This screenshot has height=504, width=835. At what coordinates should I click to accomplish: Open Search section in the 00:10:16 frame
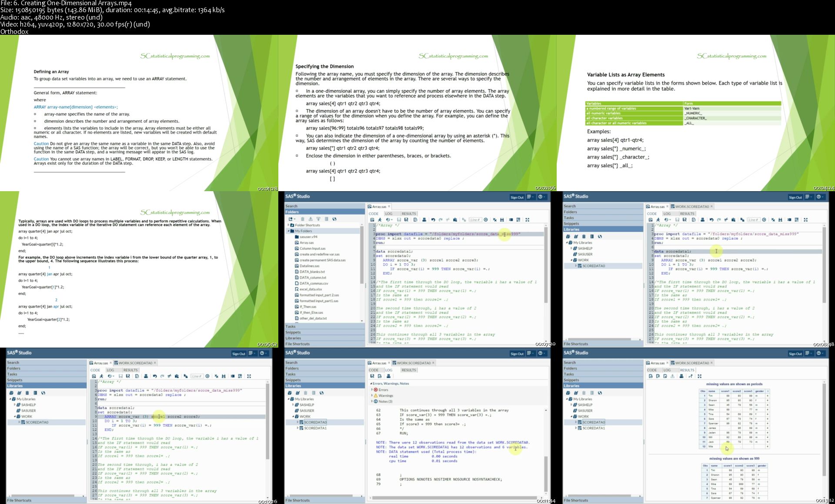click(46, 362)
